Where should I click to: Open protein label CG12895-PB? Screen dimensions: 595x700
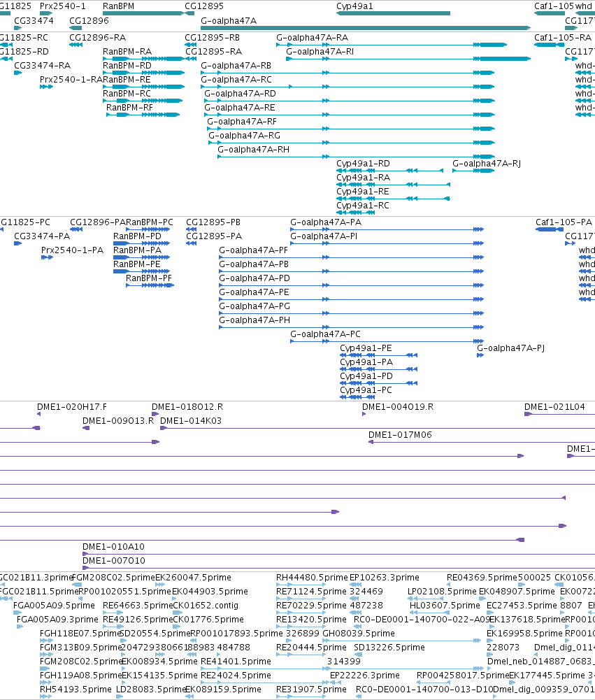213,222
